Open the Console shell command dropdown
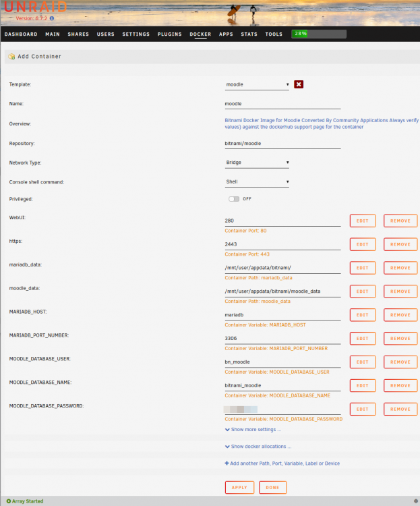 [257, 182]
